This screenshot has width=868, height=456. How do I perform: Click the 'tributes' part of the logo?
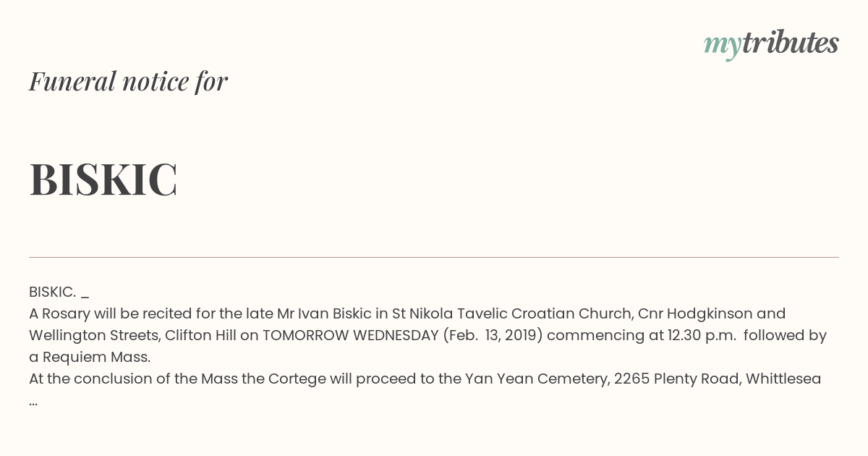click(790, 43)
